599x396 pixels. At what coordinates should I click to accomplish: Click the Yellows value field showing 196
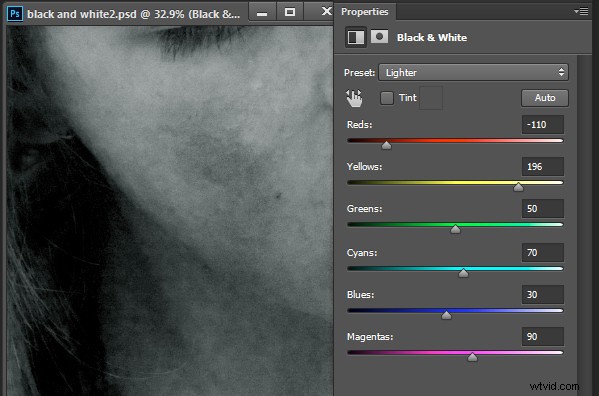(542, 166)
